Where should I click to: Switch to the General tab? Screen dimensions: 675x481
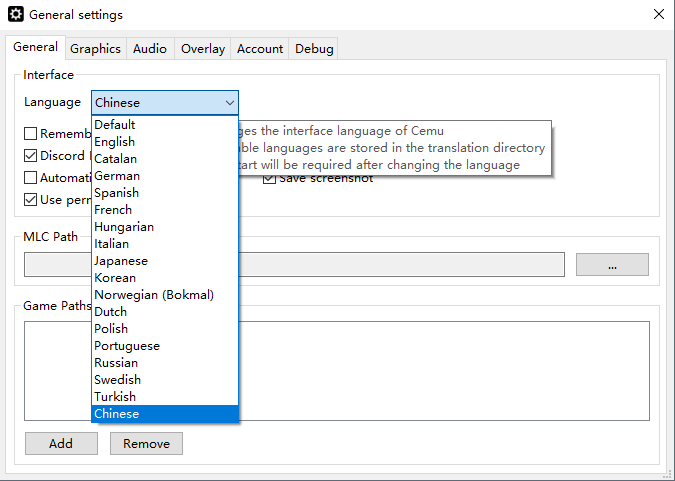pyautogui.click(x=35, y=47)
